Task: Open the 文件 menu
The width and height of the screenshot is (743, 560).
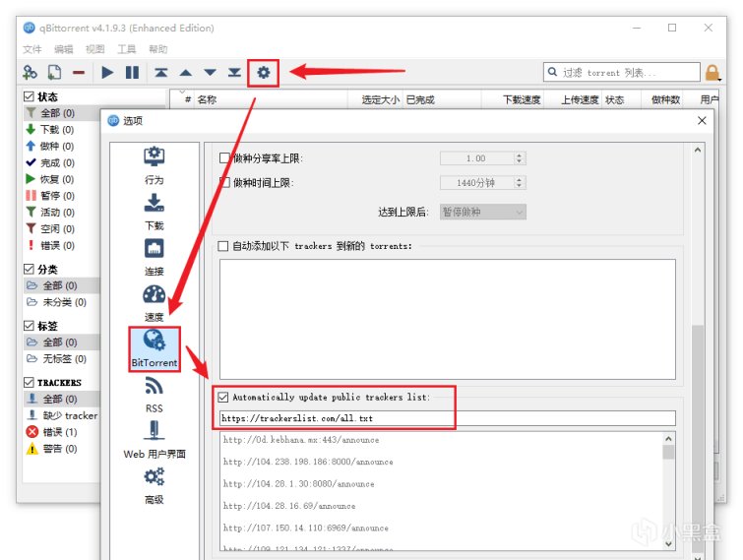Action: (32, 49)
